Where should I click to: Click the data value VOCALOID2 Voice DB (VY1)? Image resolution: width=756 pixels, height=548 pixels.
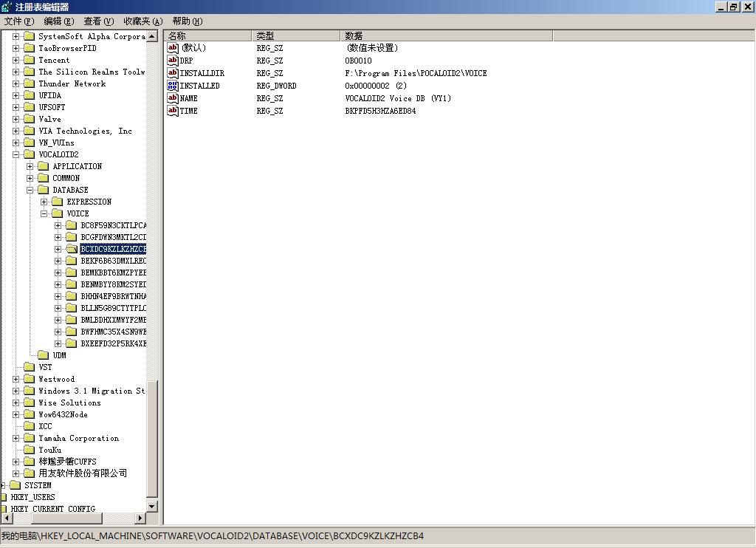pyautogui.click(x=398, y=98)
